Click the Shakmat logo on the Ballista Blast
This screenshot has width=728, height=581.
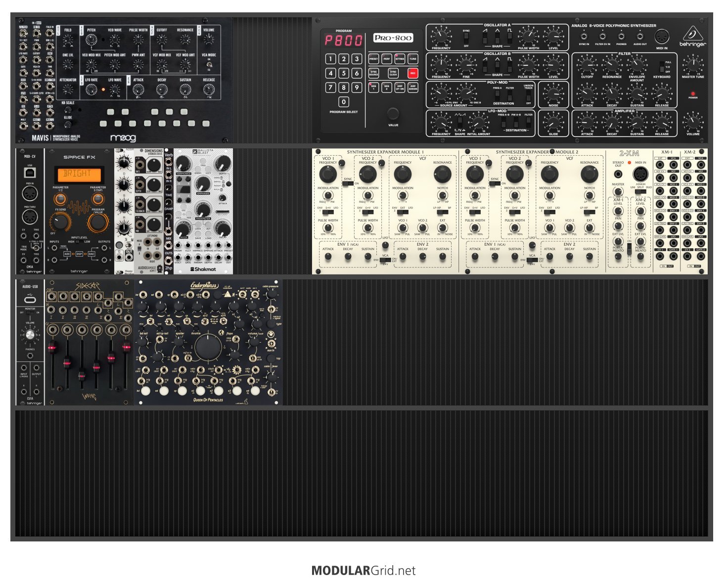pyautogui.click(x=203, y=269)
